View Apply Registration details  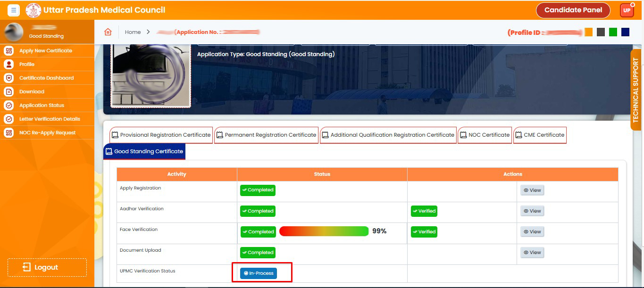tap(532, 190)
